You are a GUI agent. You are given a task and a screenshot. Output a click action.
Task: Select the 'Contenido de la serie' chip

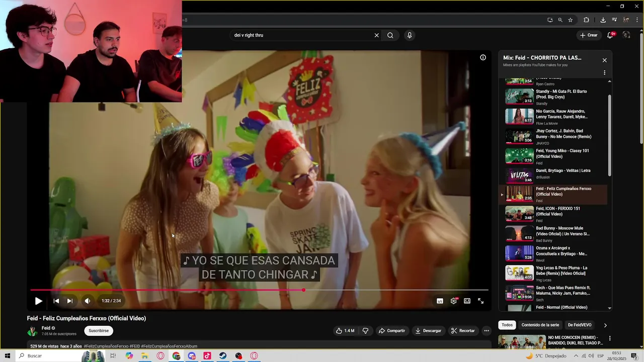tap(540, 325)
